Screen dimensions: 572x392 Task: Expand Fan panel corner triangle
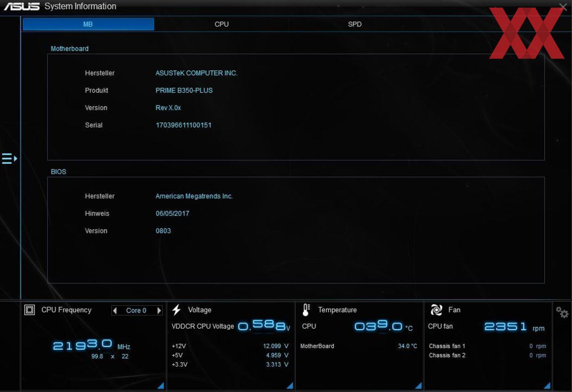pyautogui.click(x=547, y=386)
